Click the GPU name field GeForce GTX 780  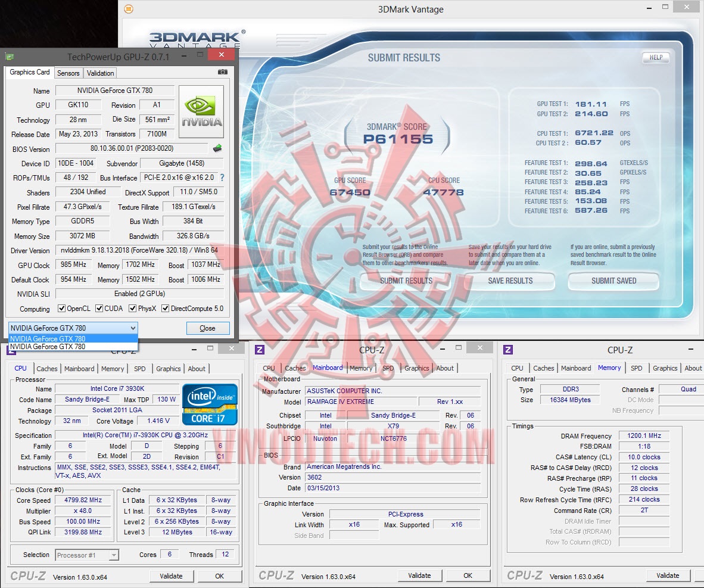(x=115, y=91)
